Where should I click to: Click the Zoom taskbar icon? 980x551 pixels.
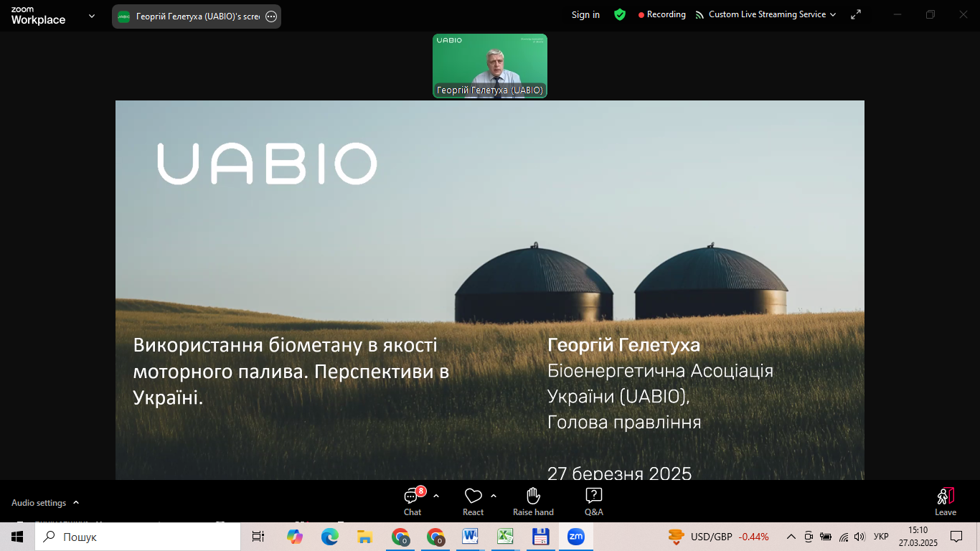tap(576, 537)
